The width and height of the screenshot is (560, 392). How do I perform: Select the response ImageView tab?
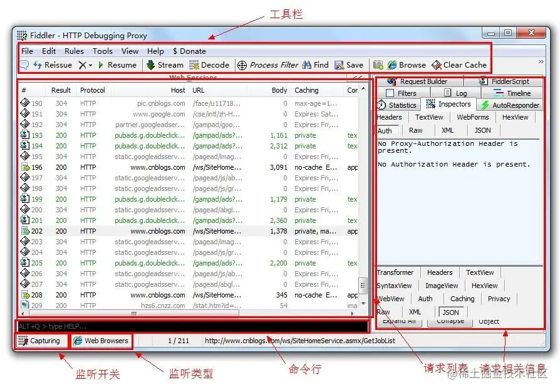(442, 286)
